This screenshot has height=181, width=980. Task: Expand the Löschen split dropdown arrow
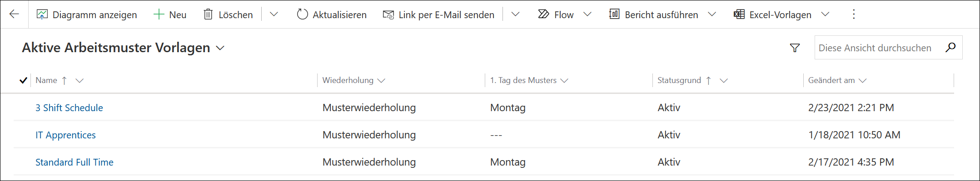point(274,15)
